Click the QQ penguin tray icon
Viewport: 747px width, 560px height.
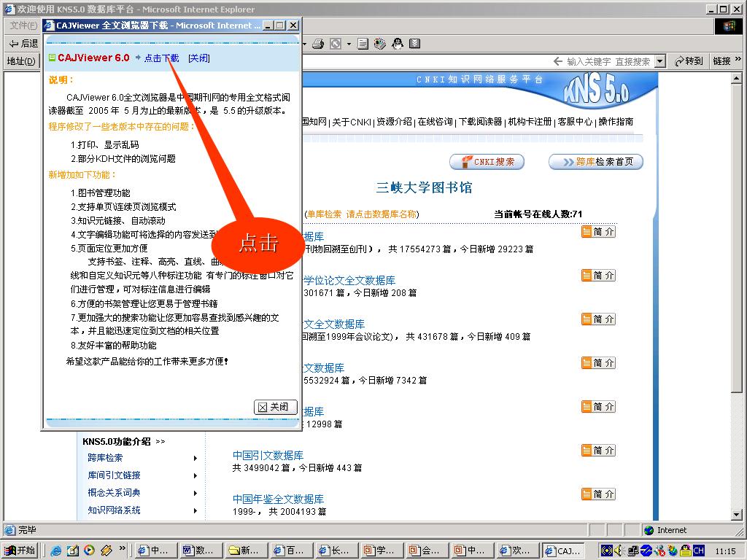point(686,551)
